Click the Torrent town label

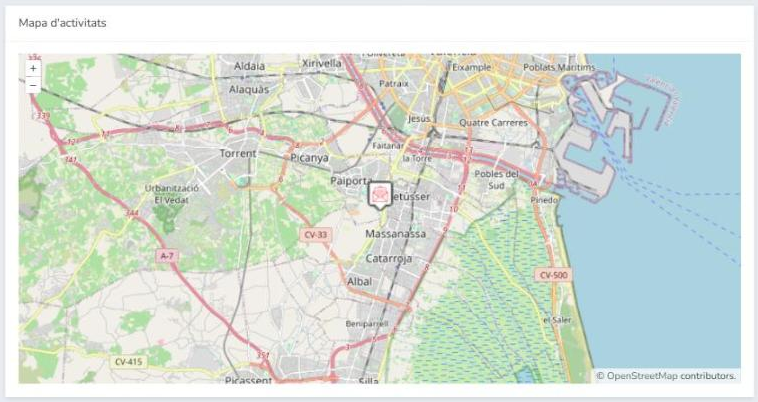point(238,154)
